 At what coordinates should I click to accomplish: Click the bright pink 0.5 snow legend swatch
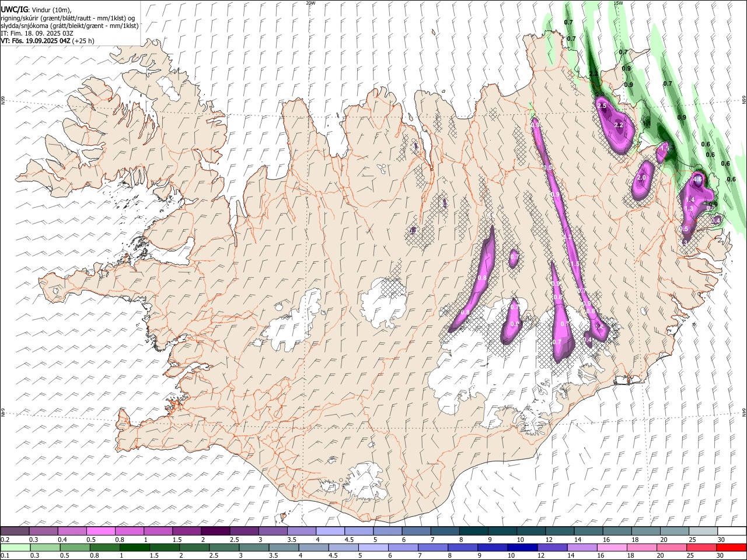100,531
